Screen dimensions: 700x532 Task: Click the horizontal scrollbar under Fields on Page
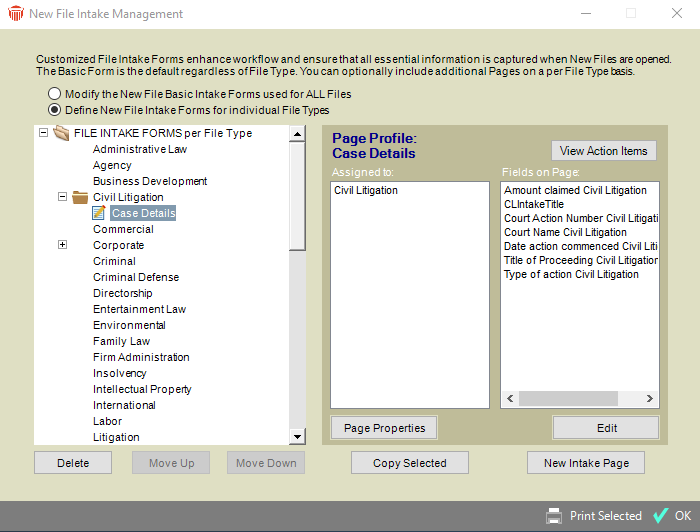click(580, 399)
